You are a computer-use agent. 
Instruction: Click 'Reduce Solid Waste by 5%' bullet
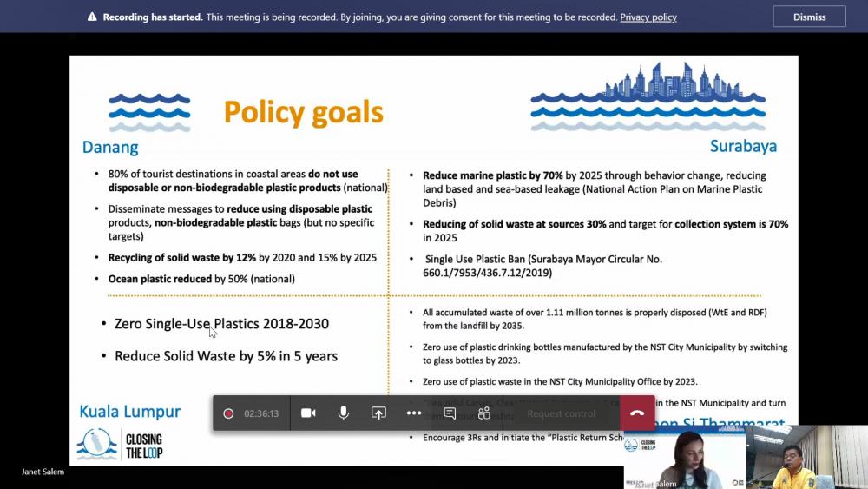click(x=226, y=356)
